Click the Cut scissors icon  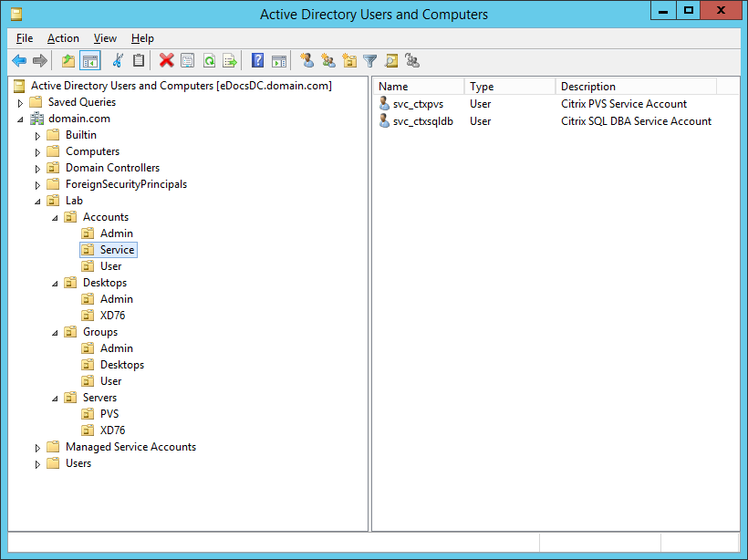coord(118,61)
